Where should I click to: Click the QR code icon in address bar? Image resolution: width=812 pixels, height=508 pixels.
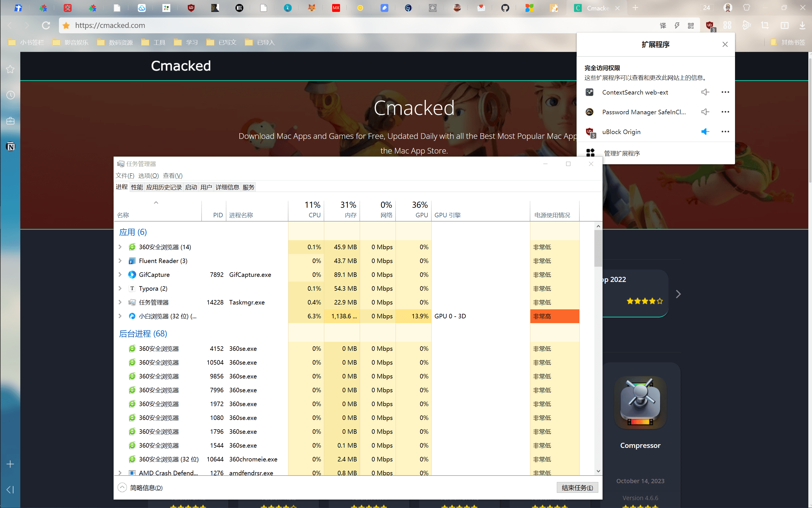pyautogui.click(x=691, y=25)
